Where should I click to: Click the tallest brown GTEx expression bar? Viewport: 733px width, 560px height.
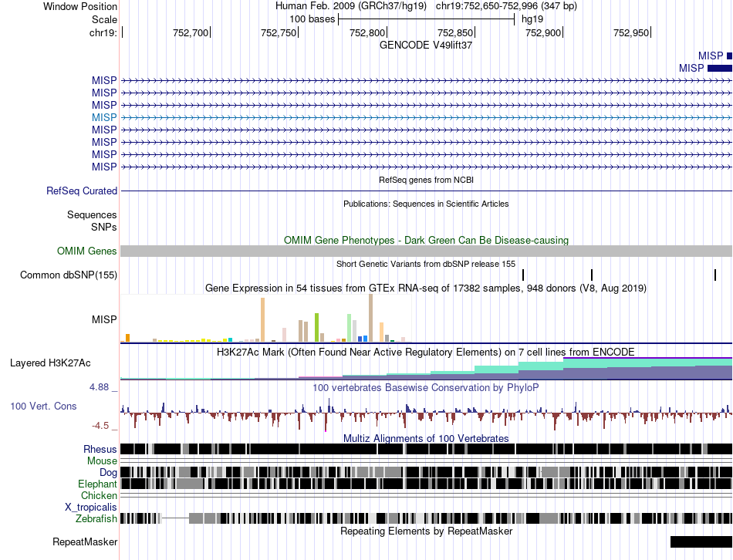(370, 318)
